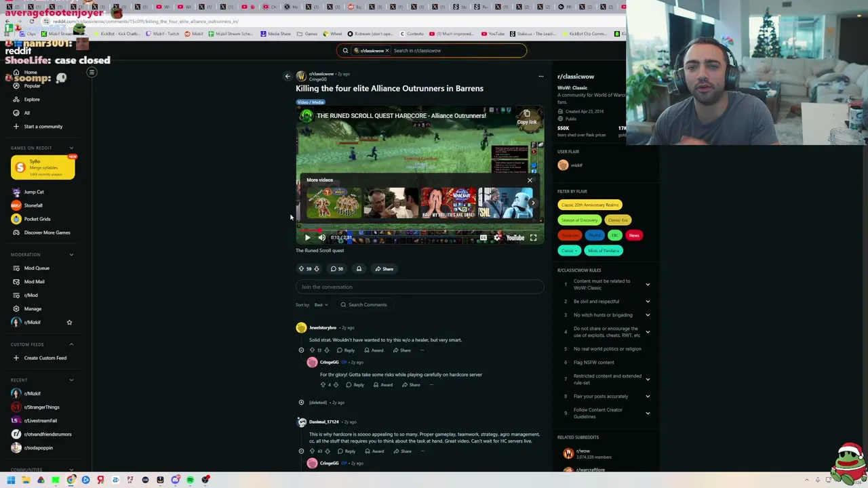
Task: Open the Sort by Best dropdown
Action: 321,305
